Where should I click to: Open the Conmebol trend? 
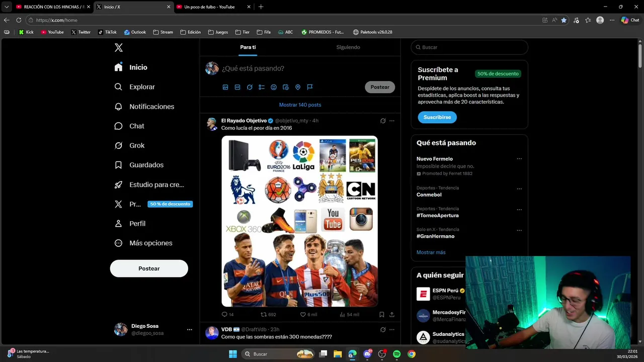[429, 195]
